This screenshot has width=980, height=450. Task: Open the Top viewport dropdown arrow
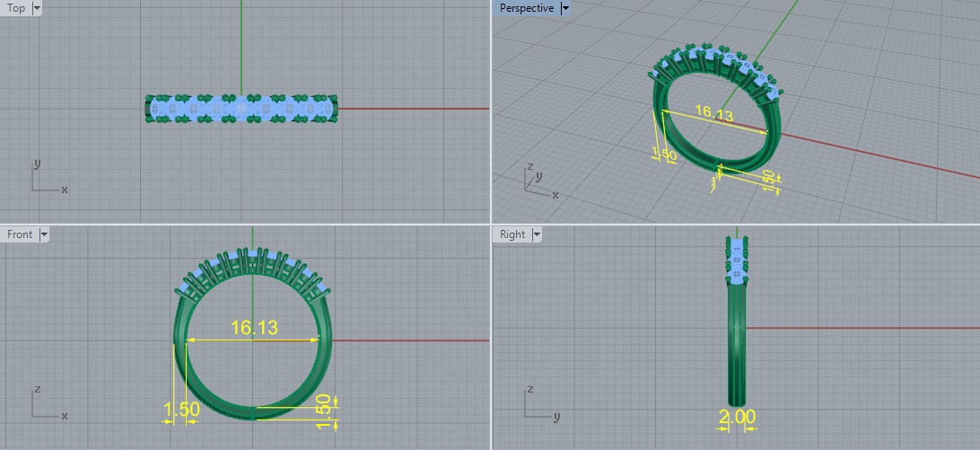click(36, 8)
